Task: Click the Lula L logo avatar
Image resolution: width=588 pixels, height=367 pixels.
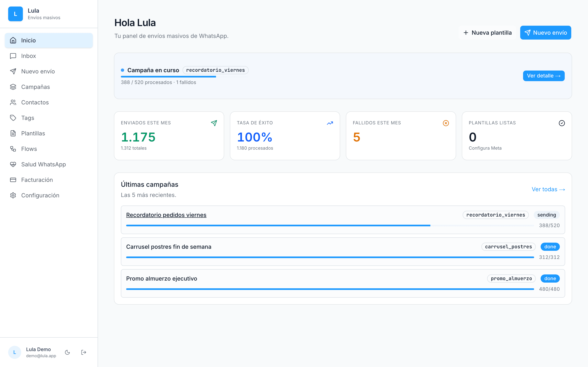Action: click(x=15, y=14)
